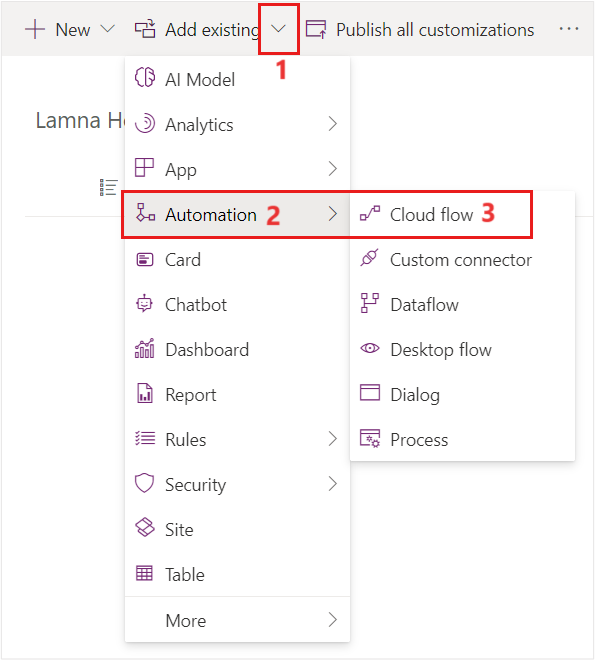Choose the Card menu entry
The image size is (595, 660).
click(x=237, y=259)
